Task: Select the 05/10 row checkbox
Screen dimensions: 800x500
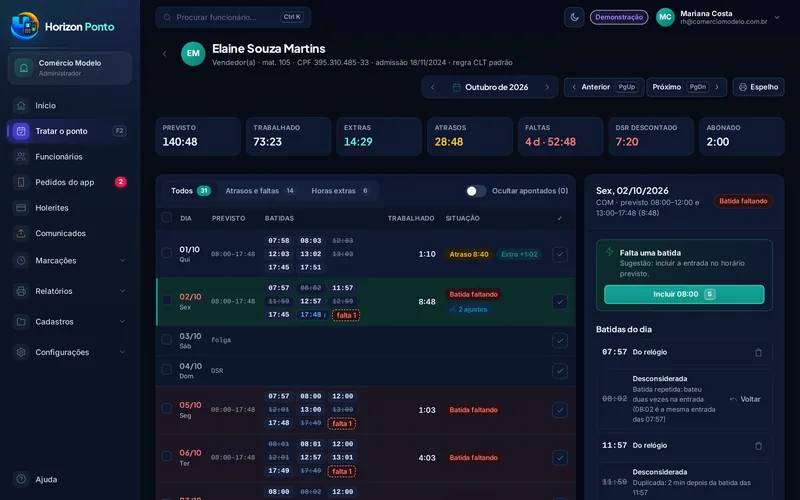Action: pos(166,408)
